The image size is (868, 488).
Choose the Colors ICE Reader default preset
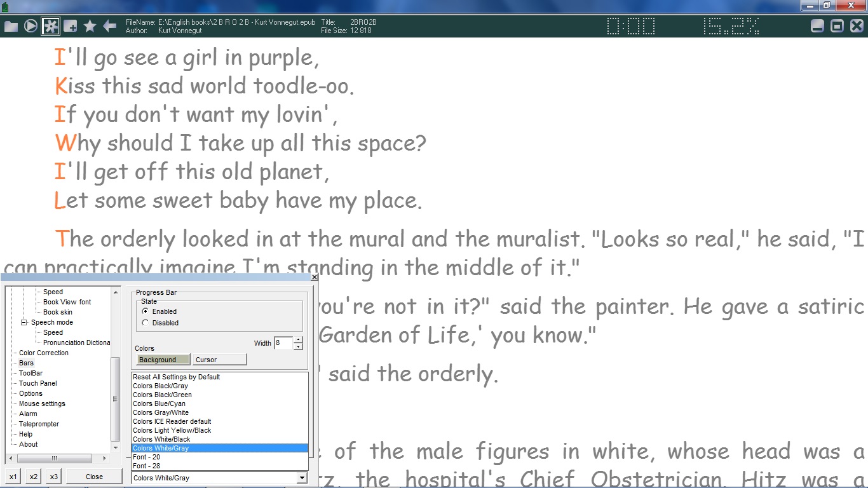[x=220, y=421]
